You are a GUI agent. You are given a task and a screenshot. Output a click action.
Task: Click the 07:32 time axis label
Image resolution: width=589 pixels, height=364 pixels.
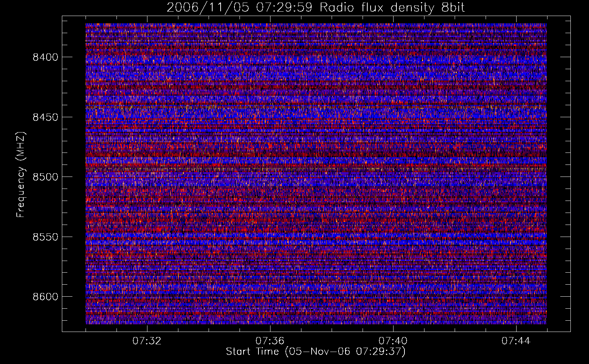(x=147, y=341)
